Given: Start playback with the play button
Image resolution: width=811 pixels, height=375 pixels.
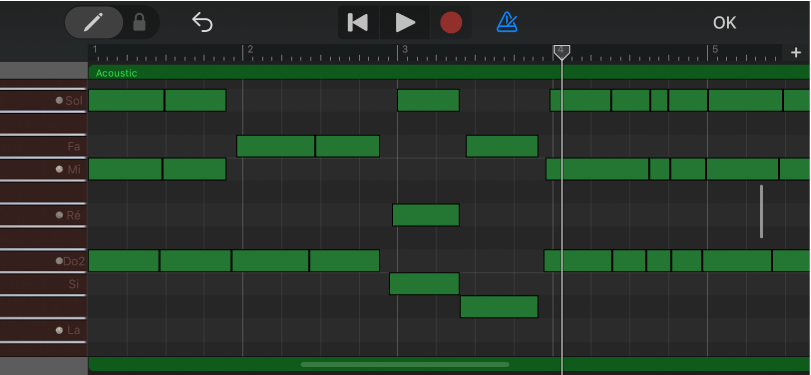Looking at the screenshot, I should click(405, 22).
